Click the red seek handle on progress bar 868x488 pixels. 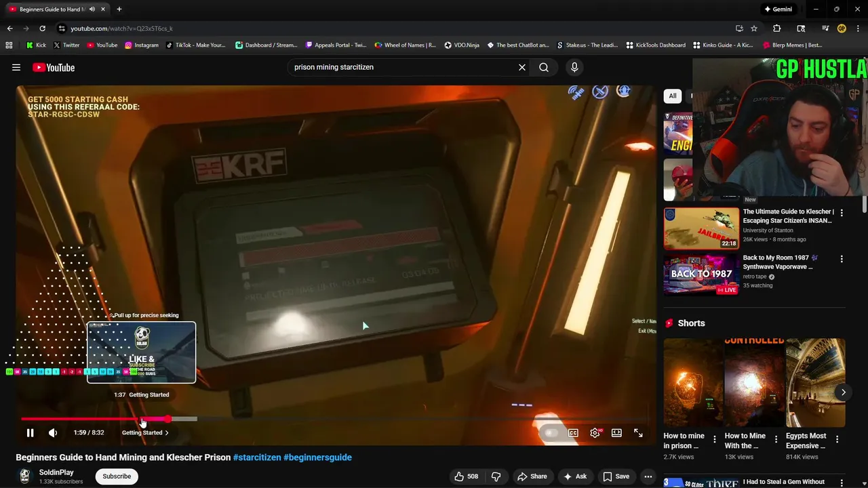(x=167, y=419)
